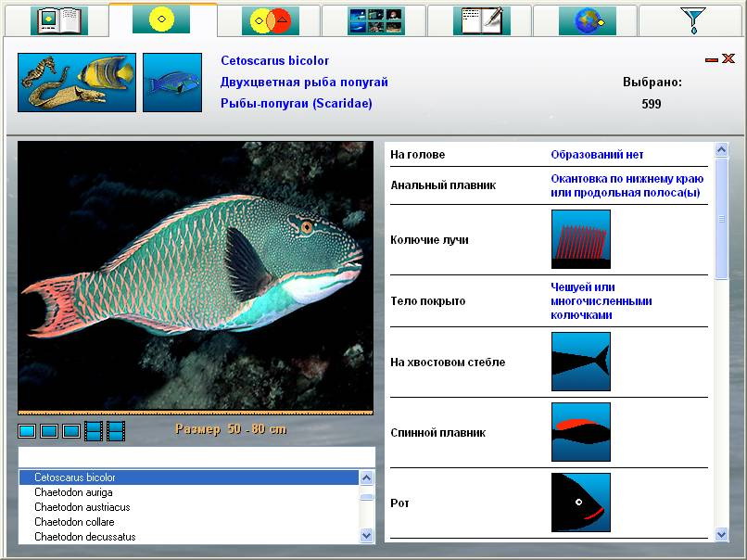
Task: Open the funnel filter tab
Action: 693,20
